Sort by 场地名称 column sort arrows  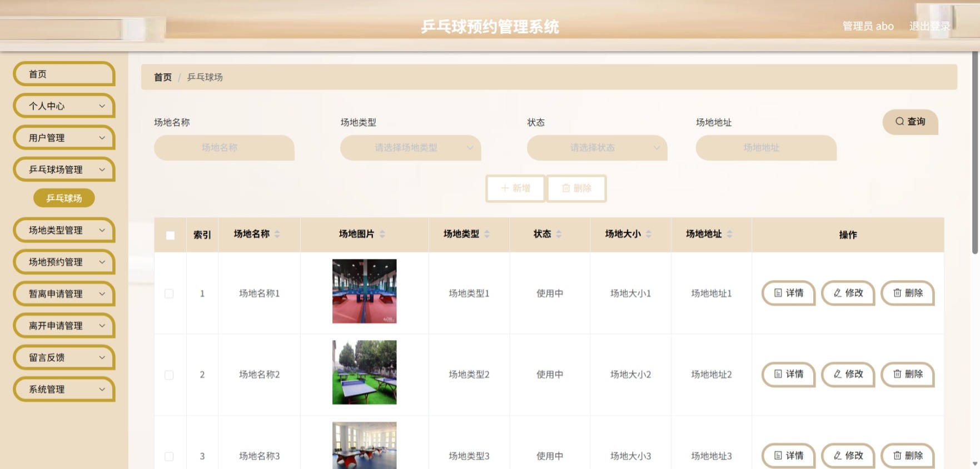pos(277,234)
